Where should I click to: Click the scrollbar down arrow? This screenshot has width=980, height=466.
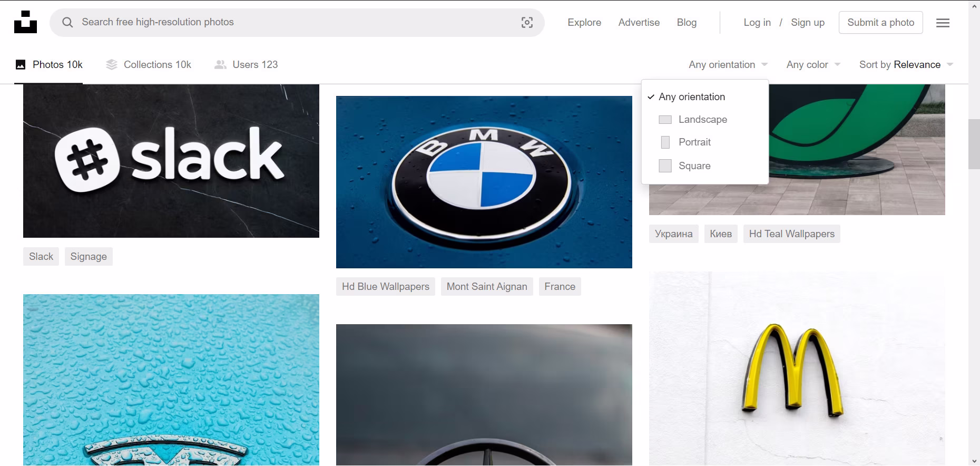point(974,461)
